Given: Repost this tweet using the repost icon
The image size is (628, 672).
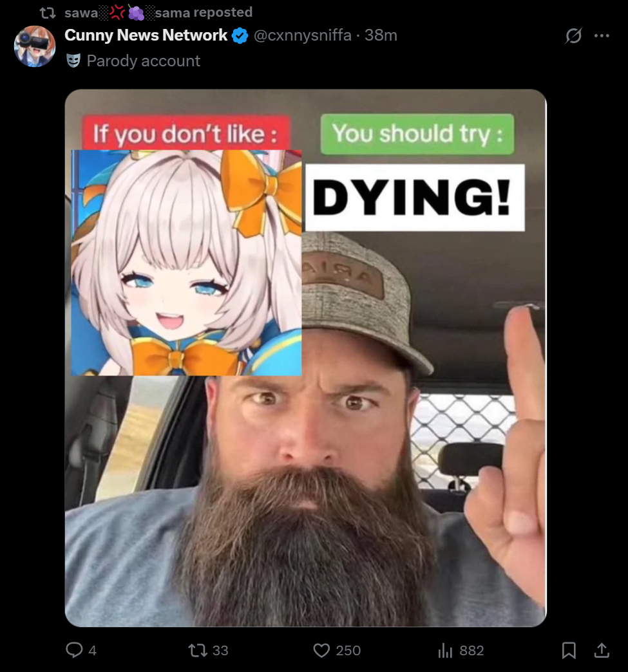Looking at the screenshot, I should (198, 650).
